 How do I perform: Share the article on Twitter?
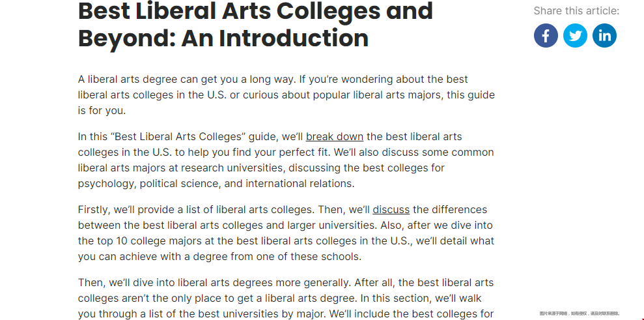[575, 35]
